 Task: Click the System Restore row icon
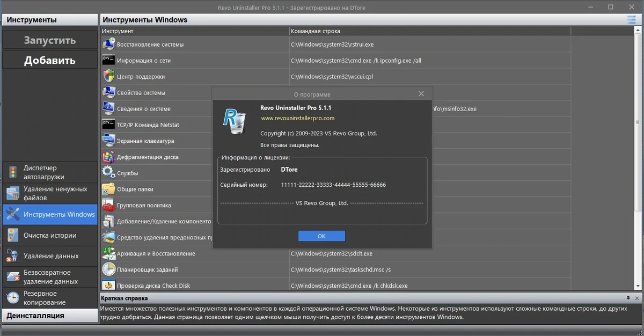pyautogui.click(x=108, y=44)
